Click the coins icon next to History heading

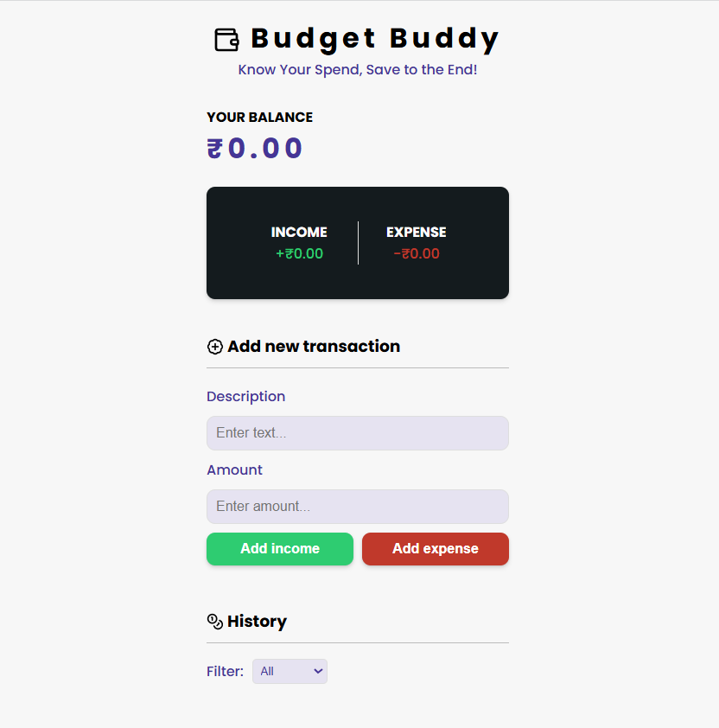214,621
